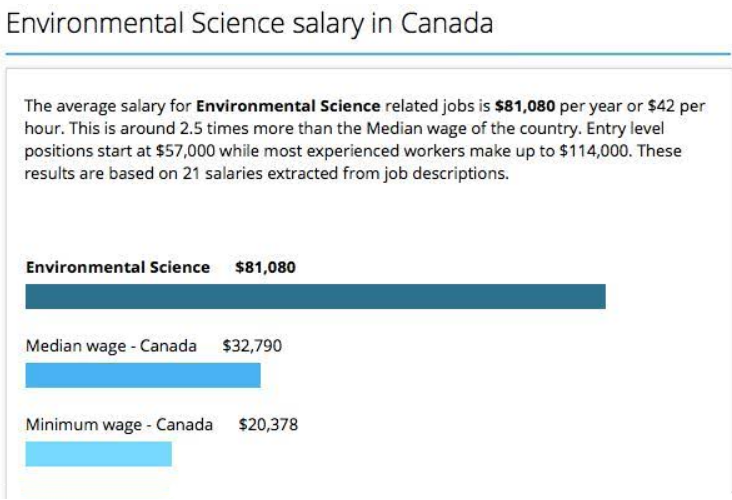Click the dark teal Environmental Science bar
The width and height of the screenshot is (732, 500).
pos(315,296)
